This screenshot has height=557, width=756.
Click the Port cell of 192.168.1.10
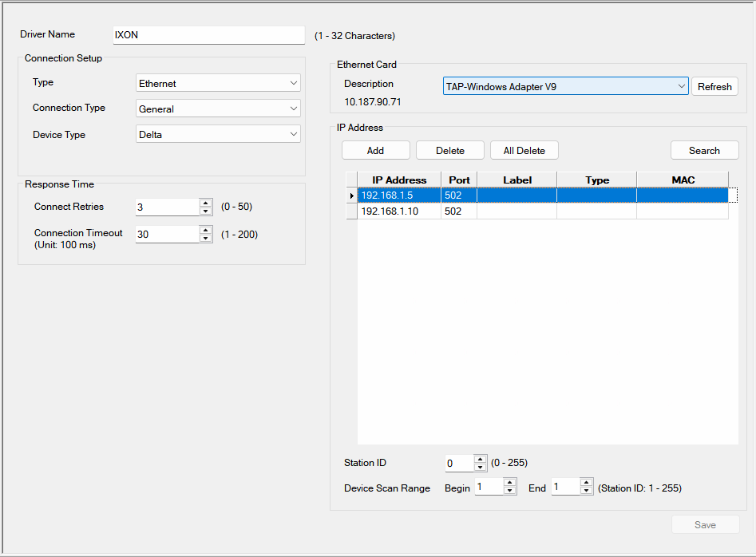[459, 211]
